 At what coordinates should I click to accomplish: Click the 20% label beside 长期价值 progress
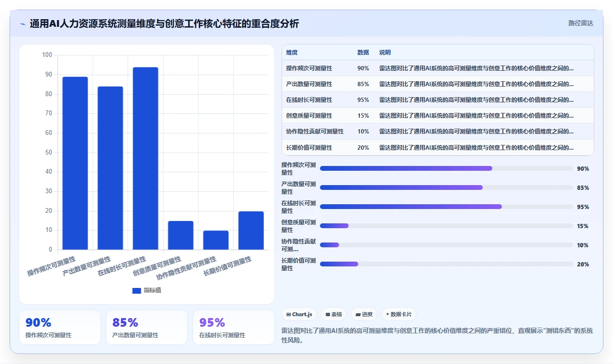point(583,265)
